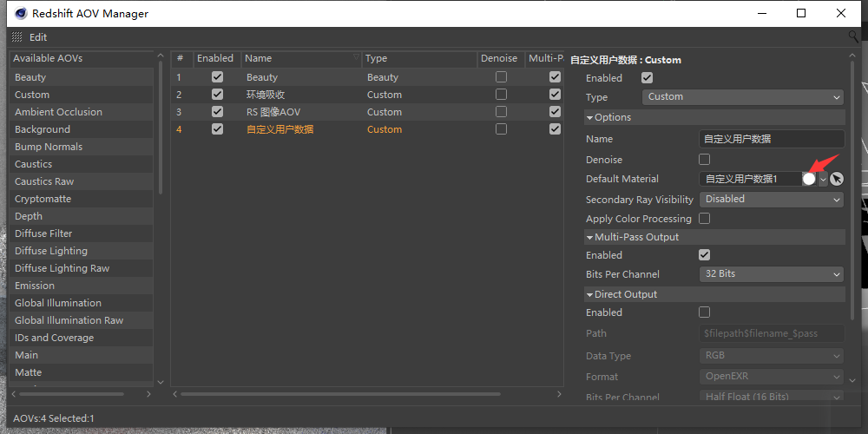Screen dimensions: 868x434
Task: Click the Available AOVs scroll down arrow
Action: [x=161, y=381]
